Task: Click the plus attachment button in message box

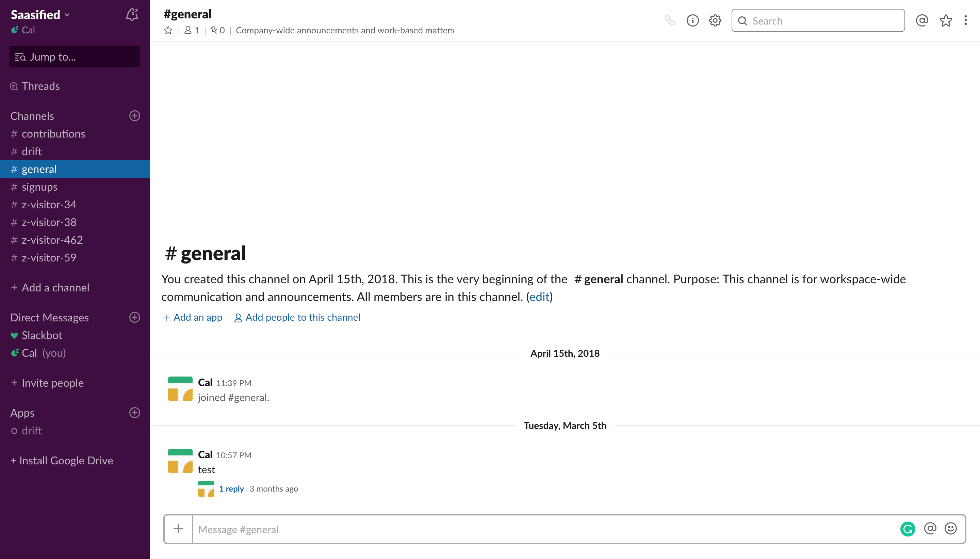Action: coord(178,529)
